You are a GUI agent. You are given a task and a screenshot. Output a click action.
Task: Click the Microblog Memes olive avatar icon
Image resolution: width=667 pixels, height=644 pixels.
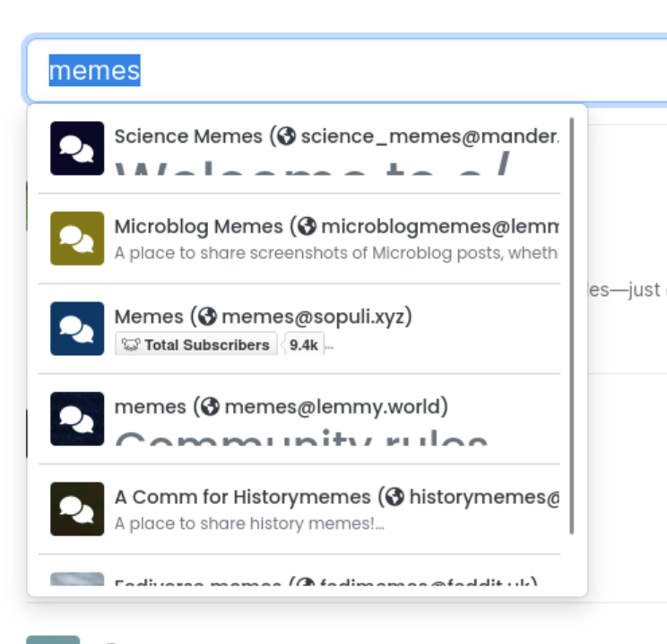point(77,238)
